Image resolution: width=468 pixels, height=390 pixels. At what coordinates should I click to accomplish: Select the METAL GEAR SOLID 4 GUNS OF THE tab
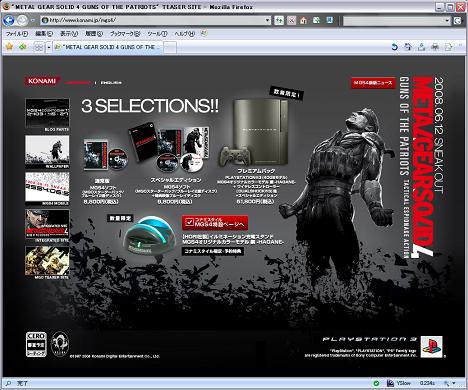coord(108,47)
